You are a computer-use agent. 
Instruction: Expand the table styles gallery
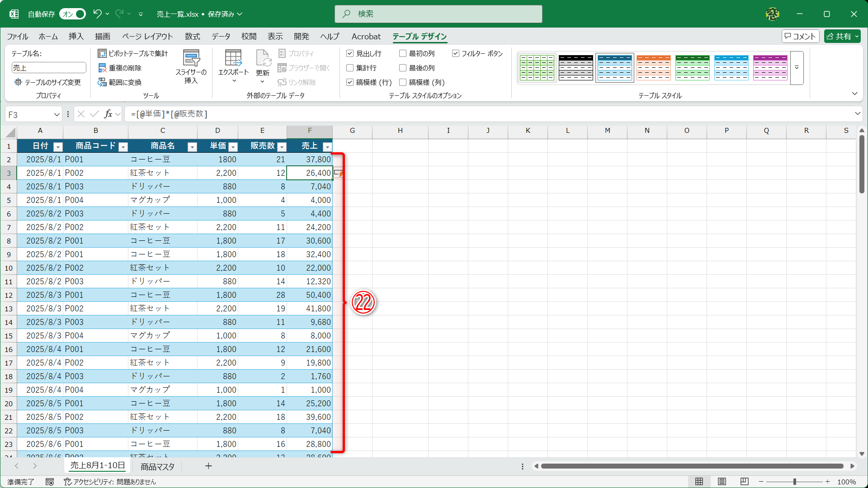click(x=796, y=68)
